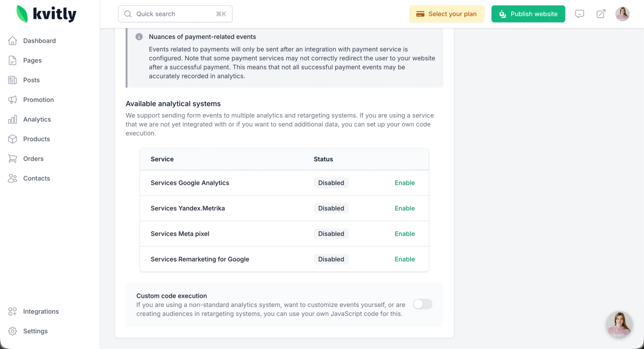Open the Orders shopping cart icon
644x349 pixels.
coord(13,159)
